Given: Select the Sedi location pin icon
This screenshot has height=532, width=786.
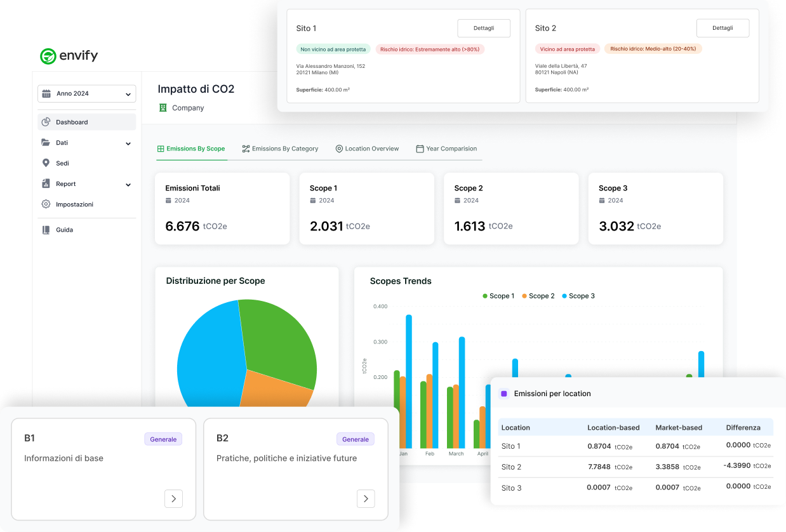Looking at the screenshot, I should 46,163.
